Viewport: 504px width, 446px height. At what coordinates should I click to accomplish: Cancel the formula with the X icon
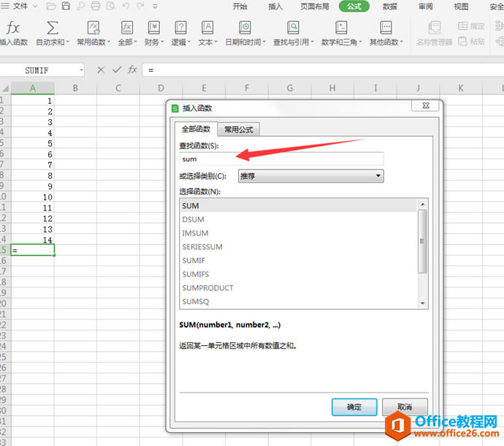[101, 70]
